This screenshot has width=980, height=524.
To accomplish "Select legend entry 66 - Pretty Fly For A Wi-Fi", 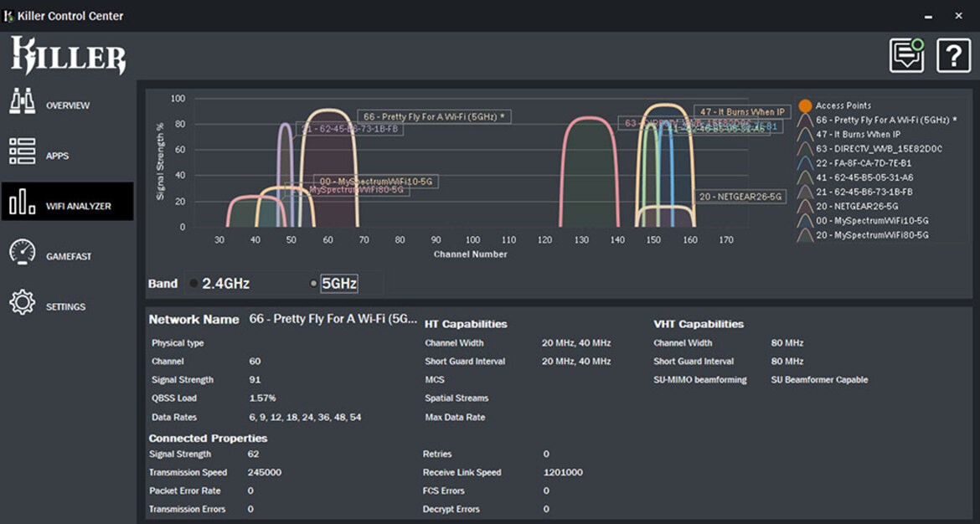I will pos(885,120).
